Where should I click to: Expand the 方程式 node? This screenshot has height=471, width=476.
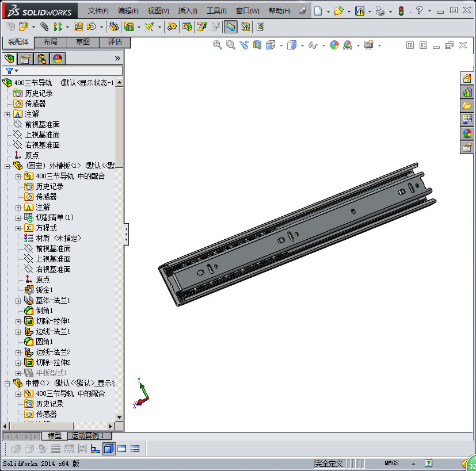pos(18,228)
